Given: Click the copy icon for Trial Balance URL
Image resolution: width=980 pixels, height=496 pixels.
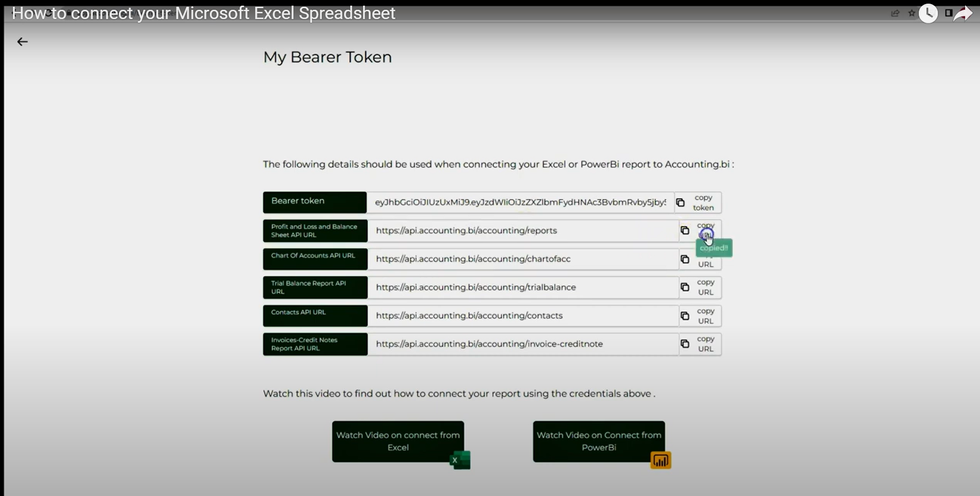Looking at the screenshot, I should 685,287.
